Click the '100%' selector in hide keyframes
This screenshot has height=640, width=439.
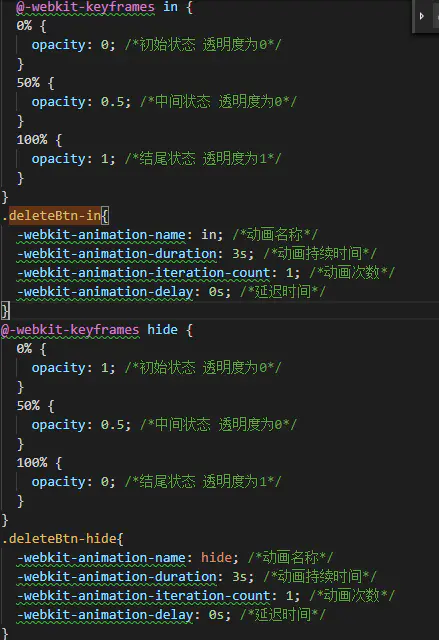coord(32,463)
